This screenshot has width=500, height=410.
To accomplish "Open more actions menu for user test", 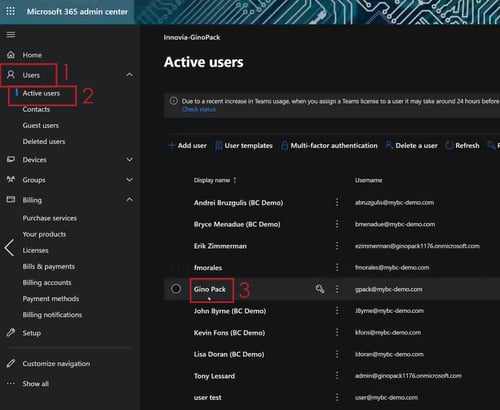I will tap(337, 397).
